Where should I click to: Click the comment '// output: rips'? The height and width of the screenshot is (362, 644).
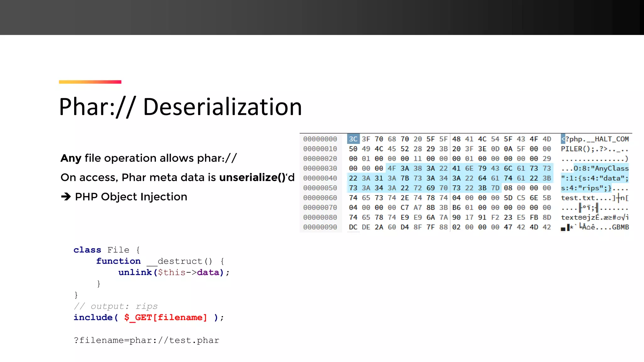pyautogui.click(x=116, y=306)
